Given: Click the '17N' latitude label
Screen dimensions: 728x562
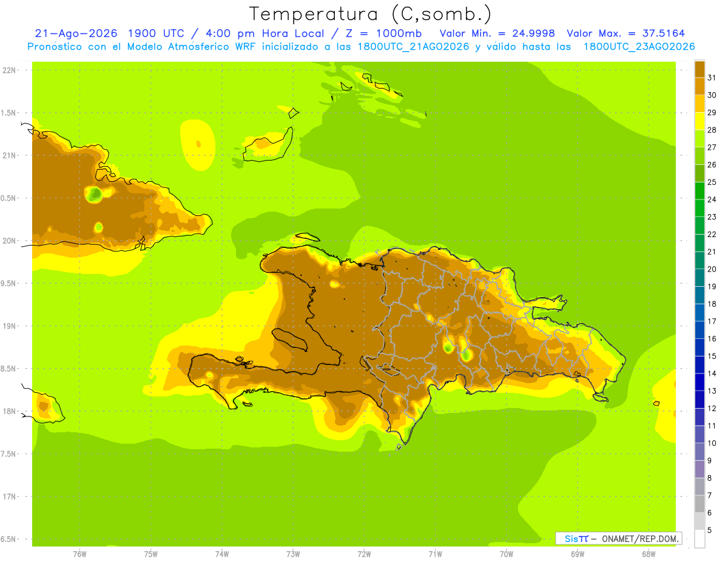Looking at the screenshot, I should (x=9, y=497).
